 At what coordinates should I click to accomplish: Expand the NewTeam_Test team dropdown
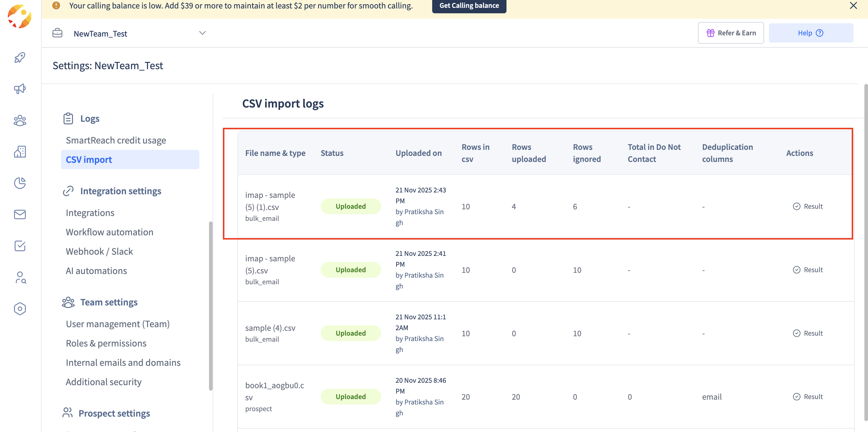click(202, 33)
